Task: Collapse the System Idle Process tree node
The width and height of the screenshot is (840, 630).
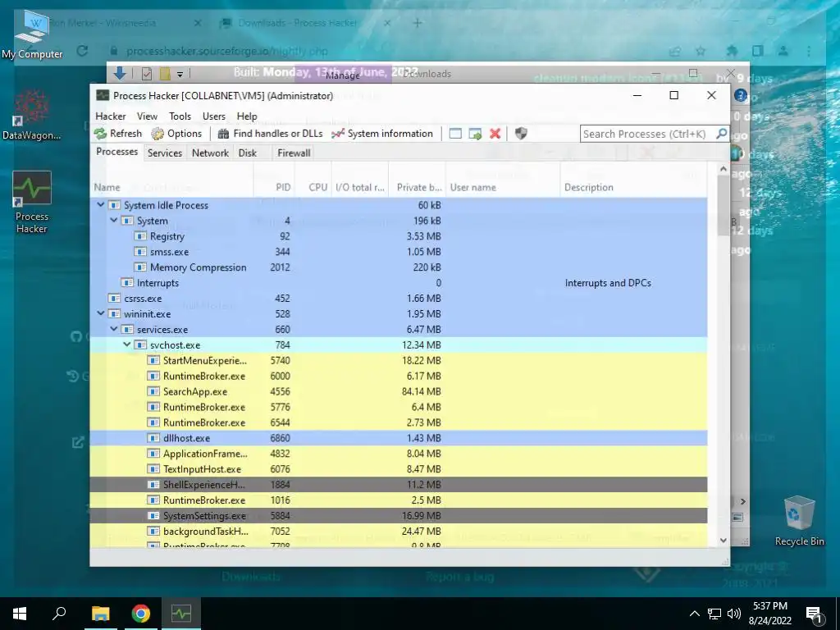Action: (100, 204)
